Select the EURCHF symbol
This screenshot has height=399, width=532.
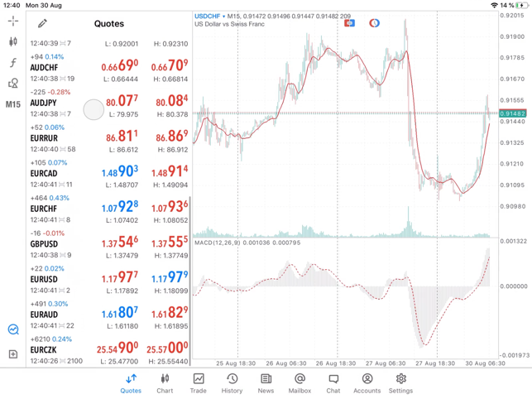(x=44, y=209)
